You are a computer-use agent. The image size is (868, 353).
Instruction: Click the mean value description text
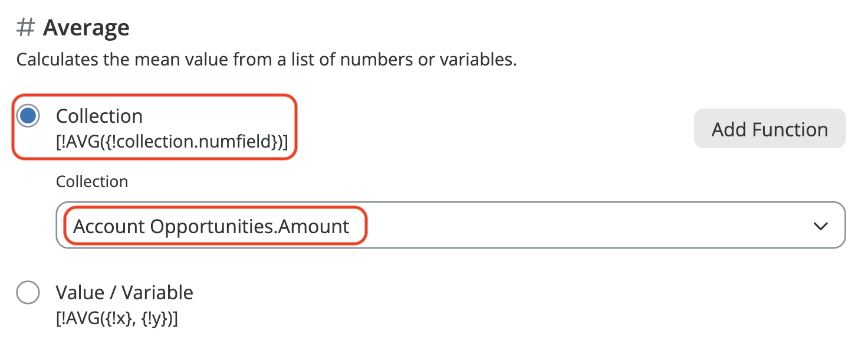(266, 60)
